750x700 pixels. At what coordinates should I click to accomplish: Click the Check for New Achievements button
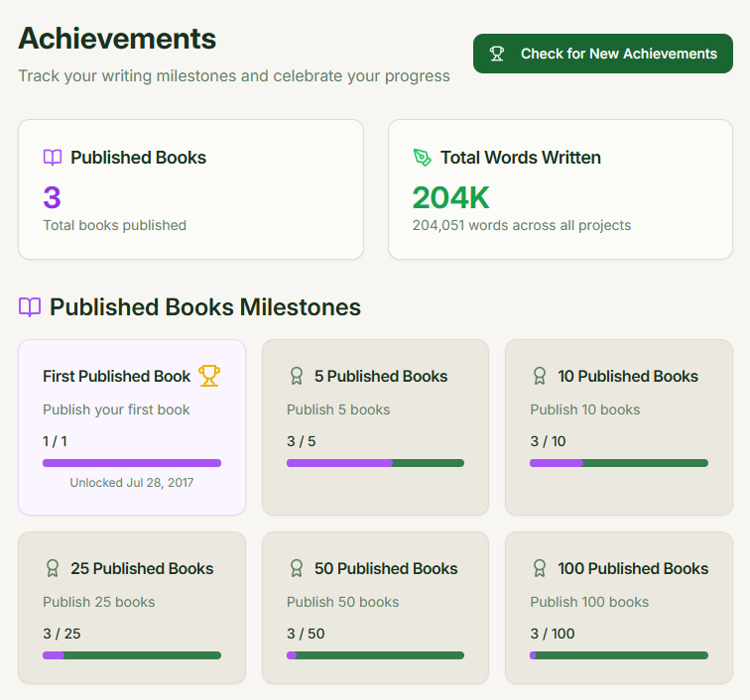[603, 54]
